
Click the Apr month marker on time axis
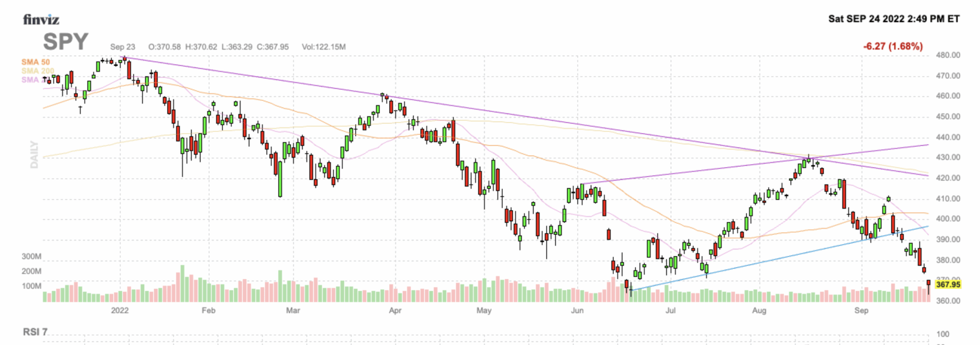coord(395,310)
